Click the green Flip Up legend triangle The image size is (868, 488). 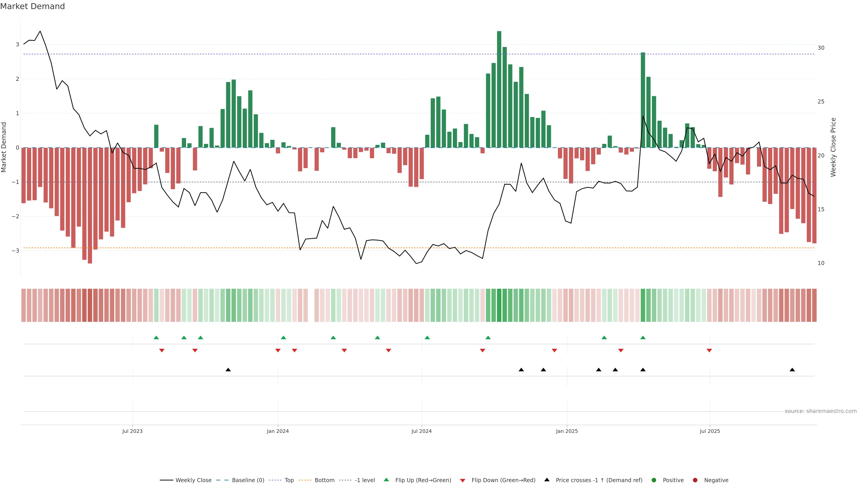(387, 480)
